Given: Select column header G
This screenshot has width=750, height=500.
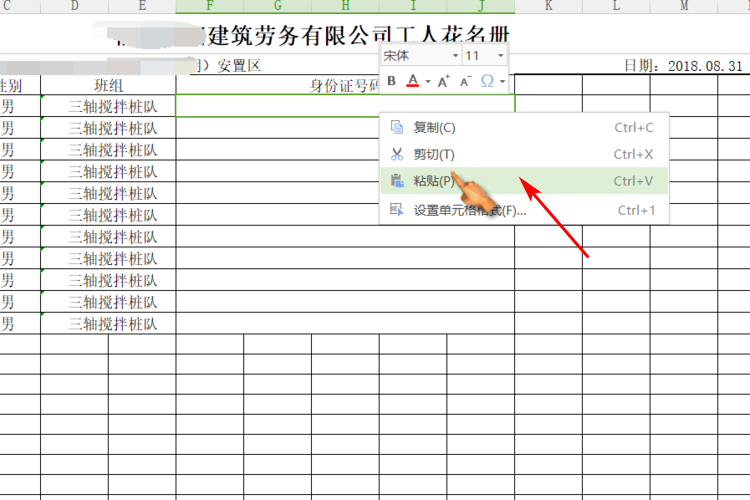Looking at the screenshot, I should click(277, 6).
